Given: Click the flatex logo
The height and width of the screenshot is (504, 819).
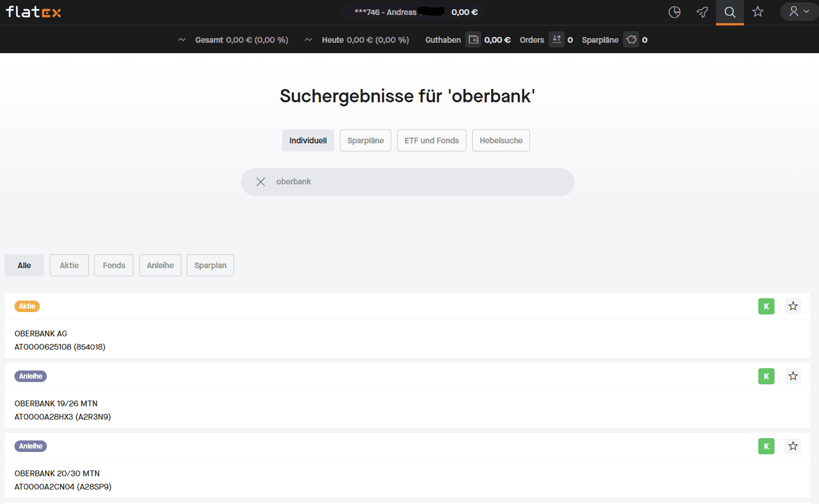Looking at the screenshot, I should tap(34, 12).
